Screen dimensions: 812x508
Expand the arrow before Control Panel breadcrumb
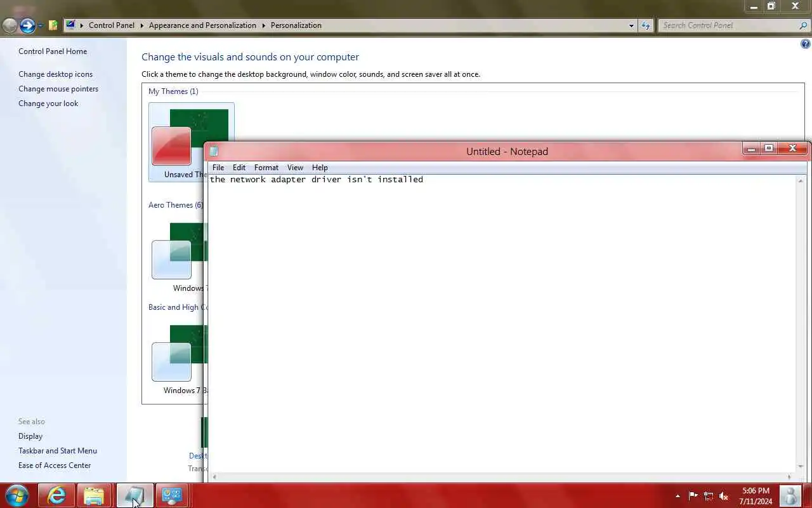click(82, 25)
